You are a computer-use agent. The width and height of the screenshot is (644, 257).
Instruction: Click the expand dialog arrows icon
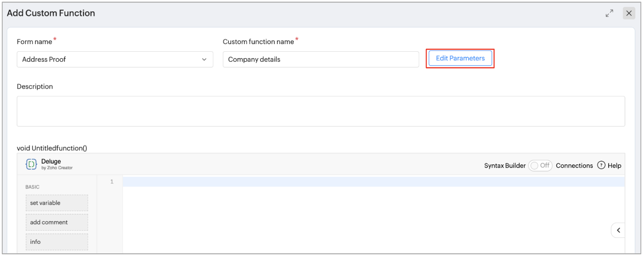point(609,14)
